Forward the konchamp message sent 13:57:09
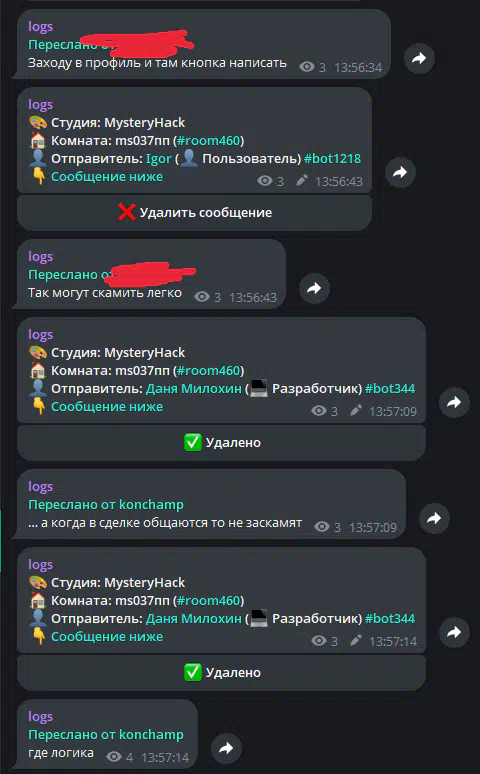This screenshot has width=480, height=774. click(x=434, y=518)
